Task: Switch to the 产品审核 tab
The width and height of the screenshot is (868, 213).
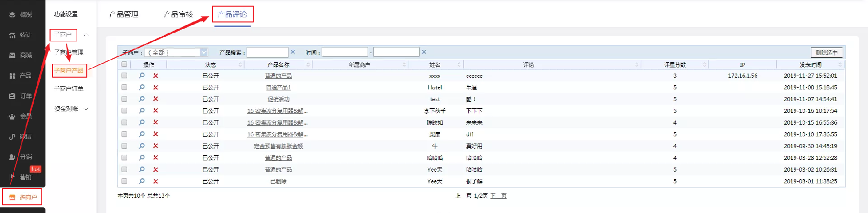Action: click(x=178, y=14)
